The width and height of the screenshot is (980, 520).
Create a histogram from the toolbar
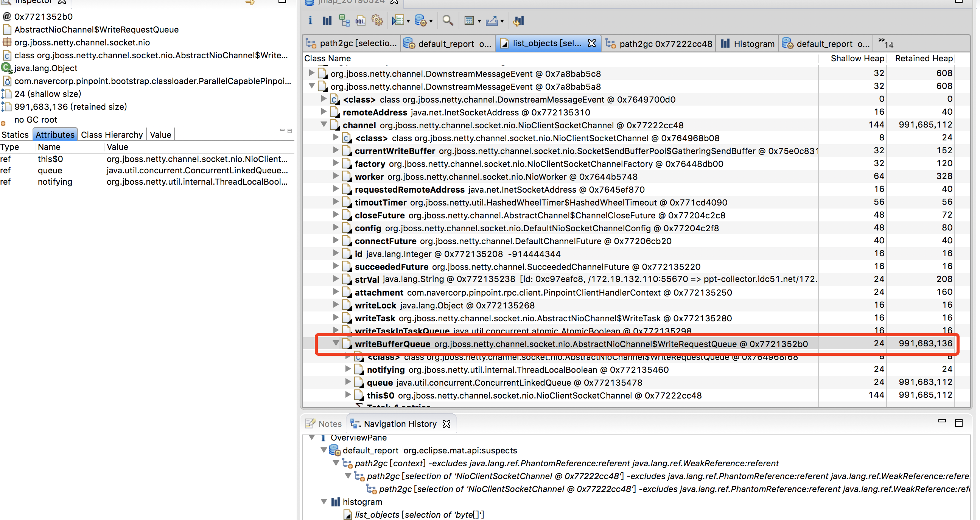(327, 20)
